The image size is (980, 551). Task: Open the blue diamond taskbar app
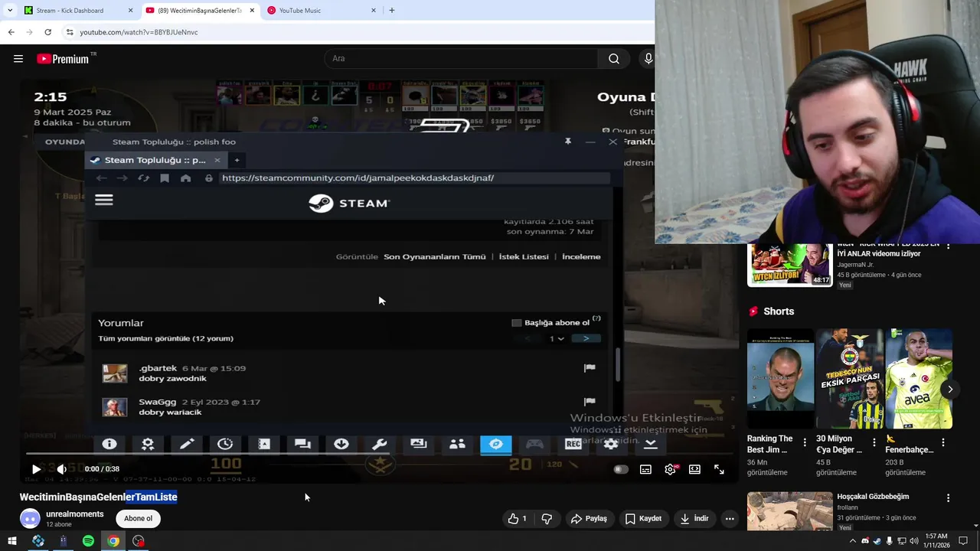tap(38, 541)
